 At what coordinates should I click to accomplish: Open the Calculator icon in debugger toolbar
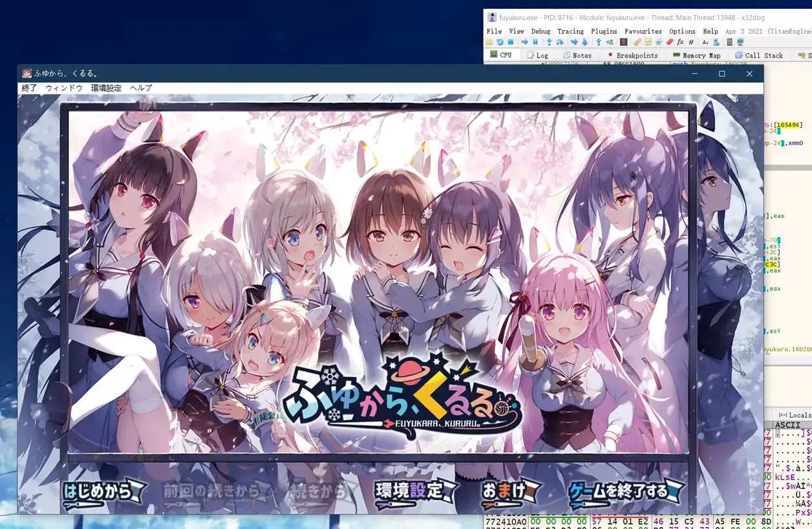(x=729, y=42)
